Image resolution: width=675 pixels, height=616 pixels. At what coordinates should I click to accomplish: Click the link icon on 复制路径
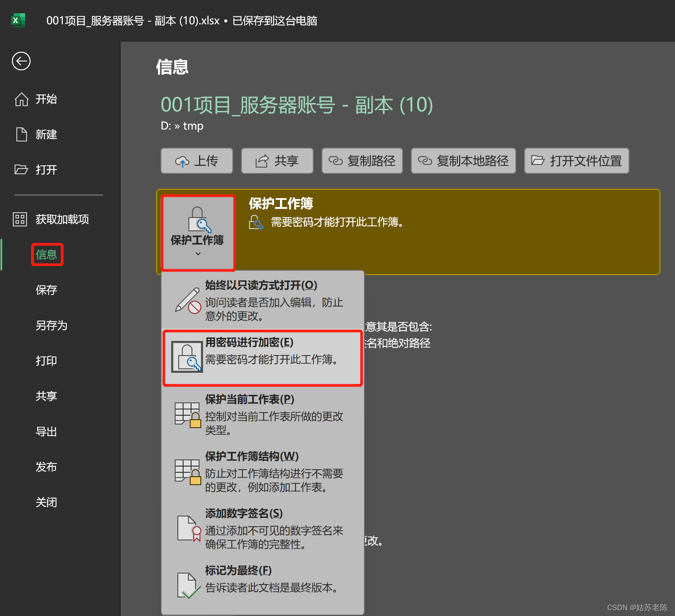336,161
